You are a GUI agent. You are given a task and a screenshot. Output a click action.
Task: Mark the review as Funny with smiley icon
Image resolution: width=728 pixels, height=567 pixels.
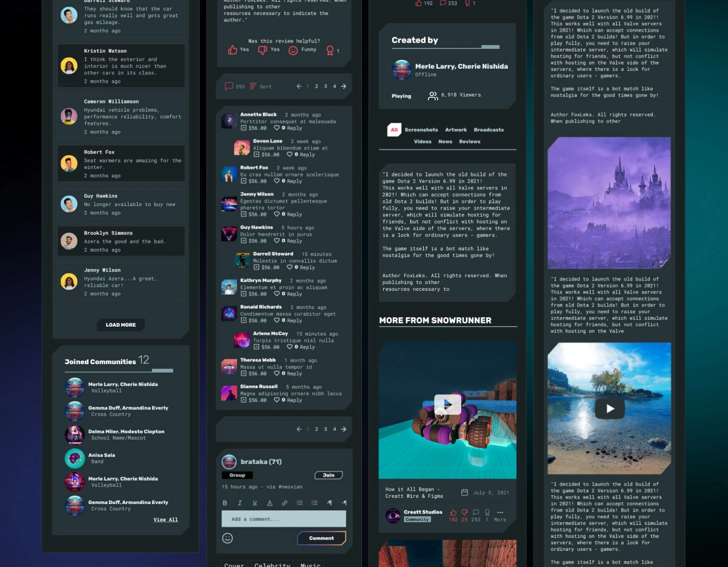click(x=293, y=50)
